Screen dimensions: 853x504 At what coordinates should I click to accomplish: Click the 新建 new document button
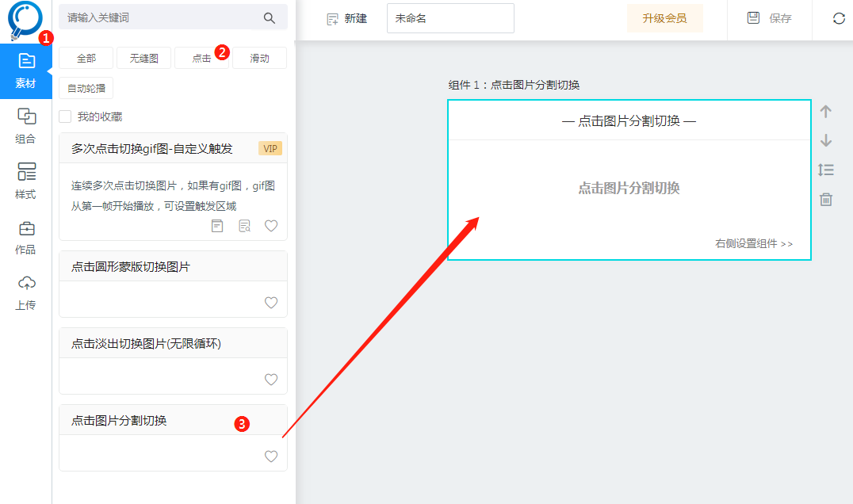pos(347,18)
